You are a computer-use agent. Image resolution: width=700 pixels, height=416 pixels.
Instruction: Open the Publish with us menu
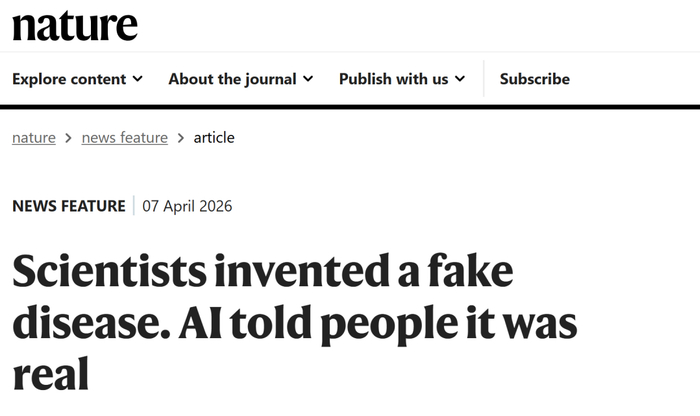402,79
